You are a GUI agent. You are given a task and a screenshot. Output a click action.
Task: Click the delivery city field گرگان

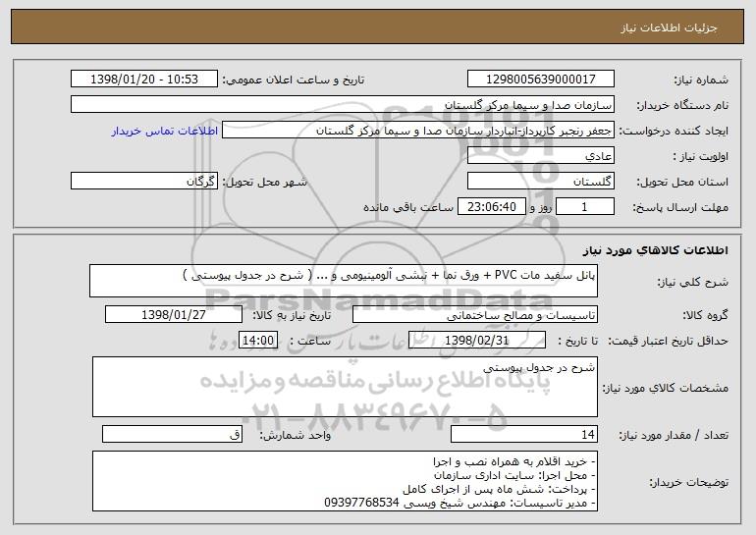(x=144, y=182)
